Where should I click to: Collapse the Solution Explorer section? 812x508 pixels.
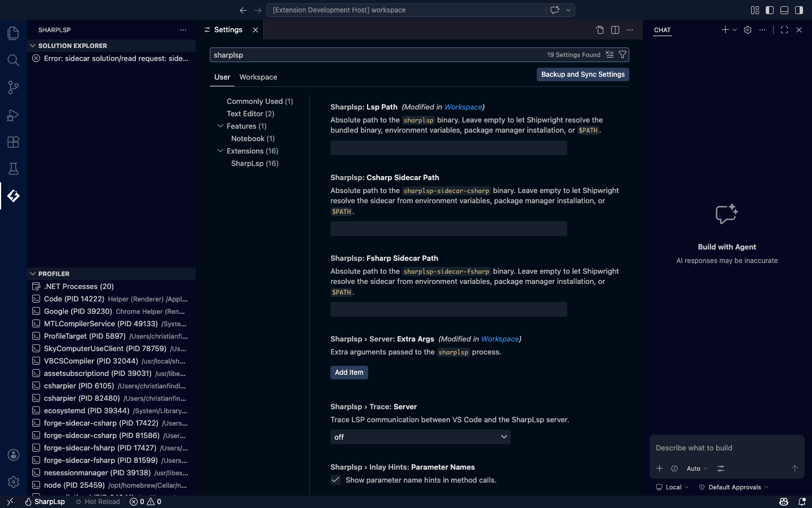33,46
